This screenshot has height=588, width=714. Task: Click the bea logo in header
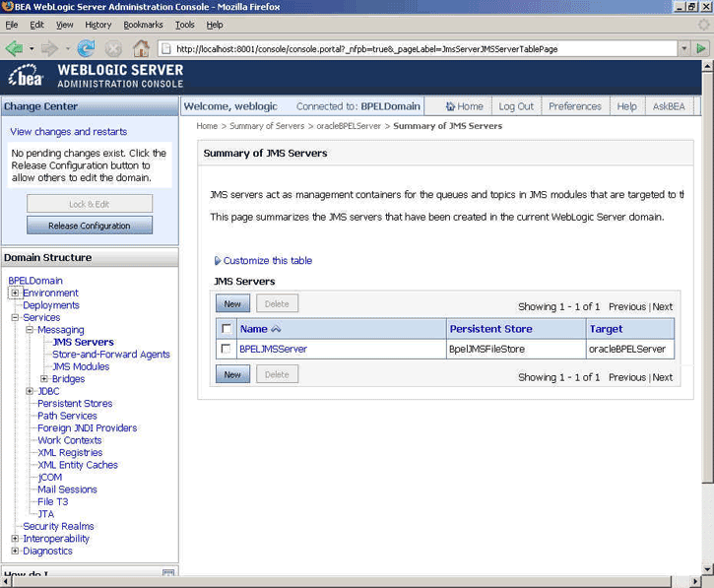click(x=26, y=77)
